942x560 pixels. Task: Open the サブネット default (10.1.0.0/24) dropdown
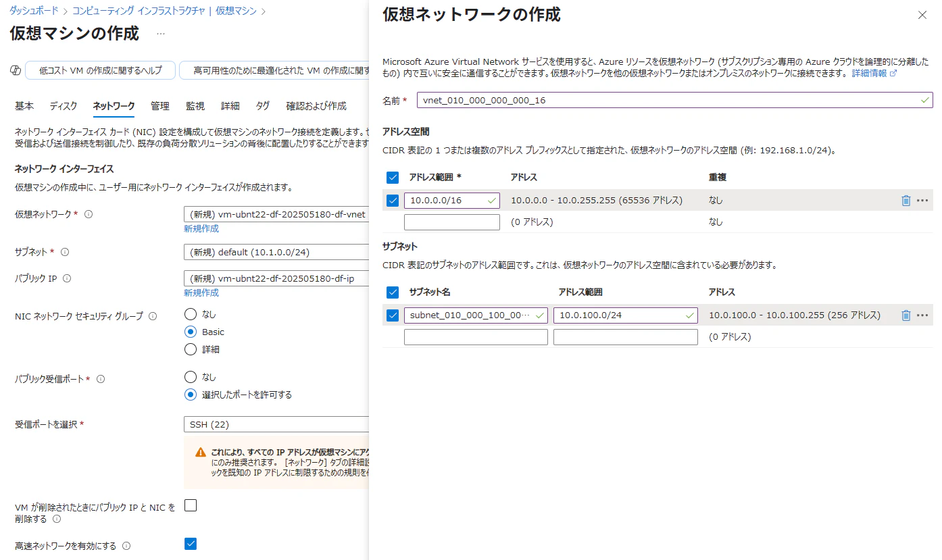pyautogui.click(x=276, y=252)
